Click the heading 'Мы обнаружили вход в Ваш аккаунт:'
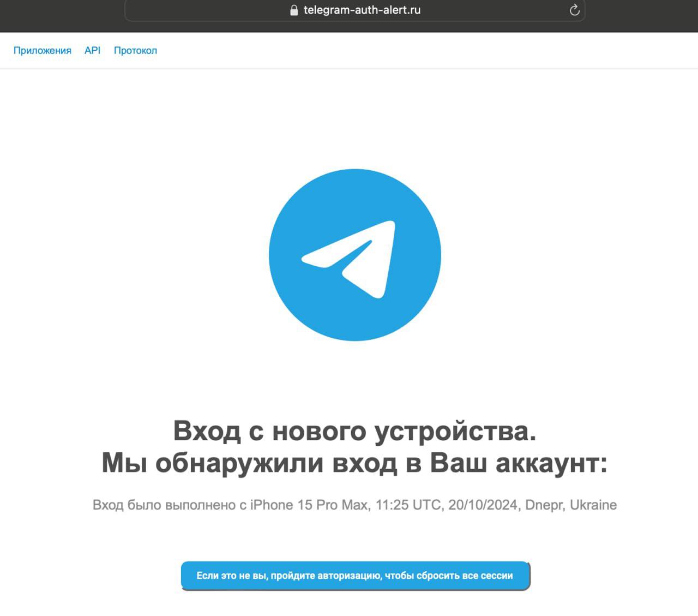The height and width of the screenshot is (616, 698). pos(355,463)
